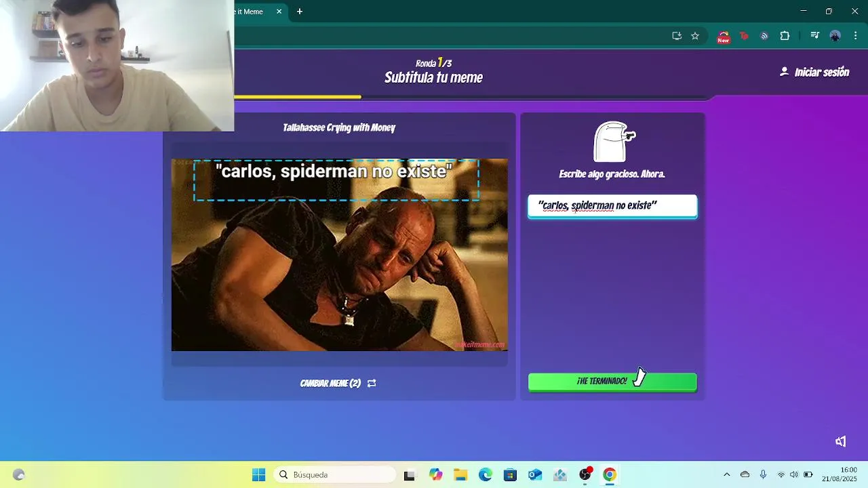Open the rainbow New extension icon
868x488 pixels.
(724, 37)
